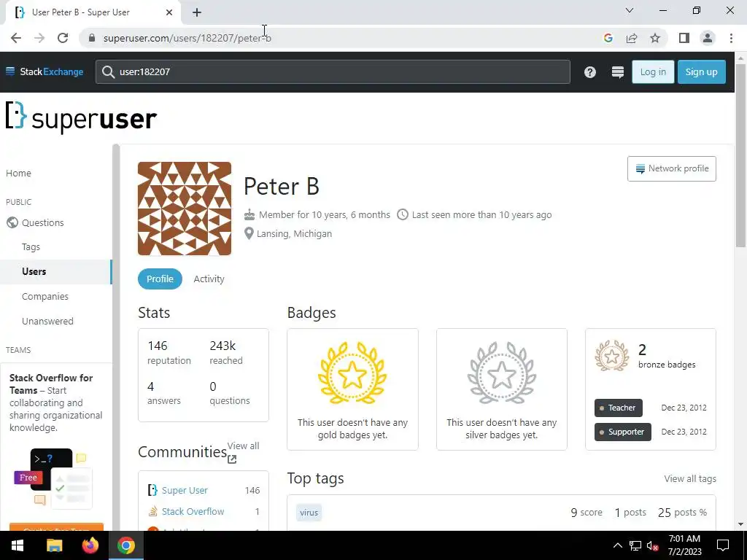Close the User Peter B tab
The height and width of the screenshot is (560, 747).
point(169,13)
